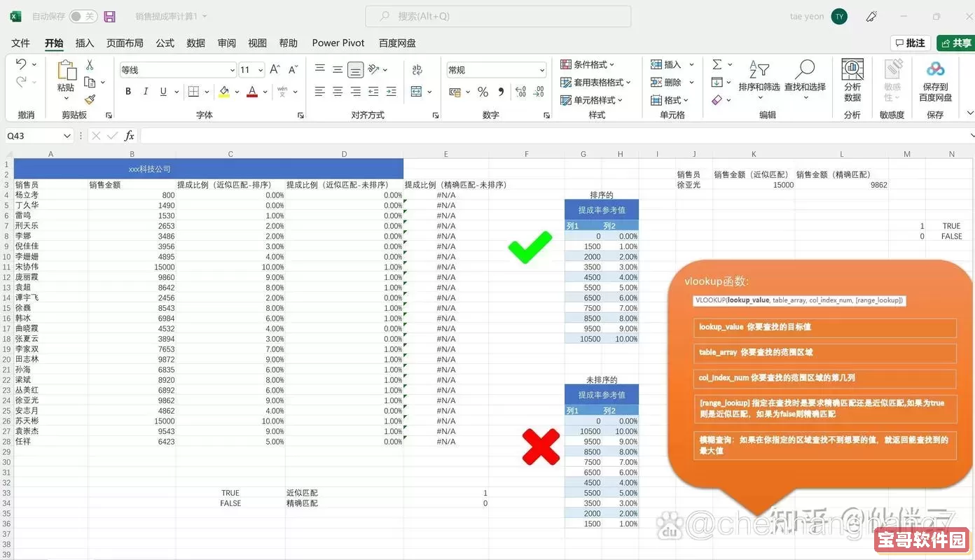Open the 常规 number format dropdown

542,70
